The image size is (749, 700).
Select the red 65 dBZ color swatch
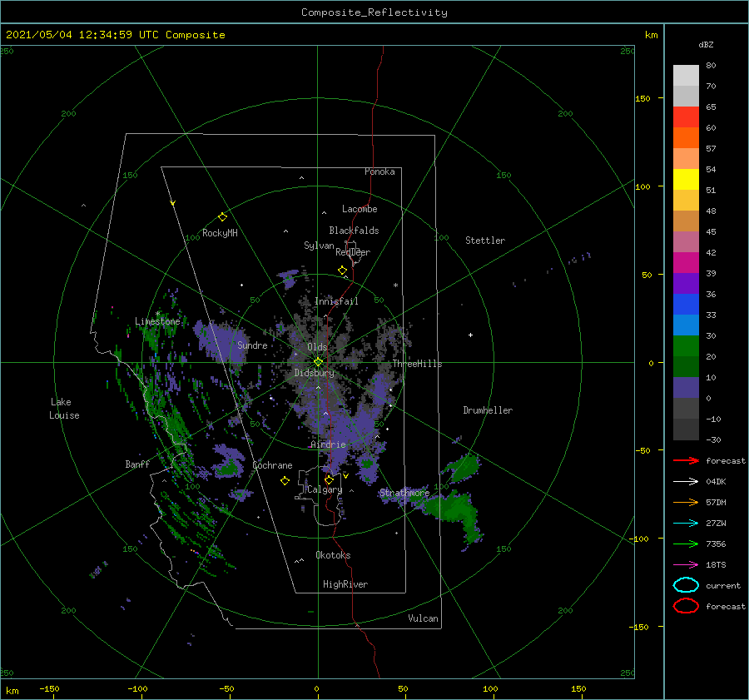686,117
